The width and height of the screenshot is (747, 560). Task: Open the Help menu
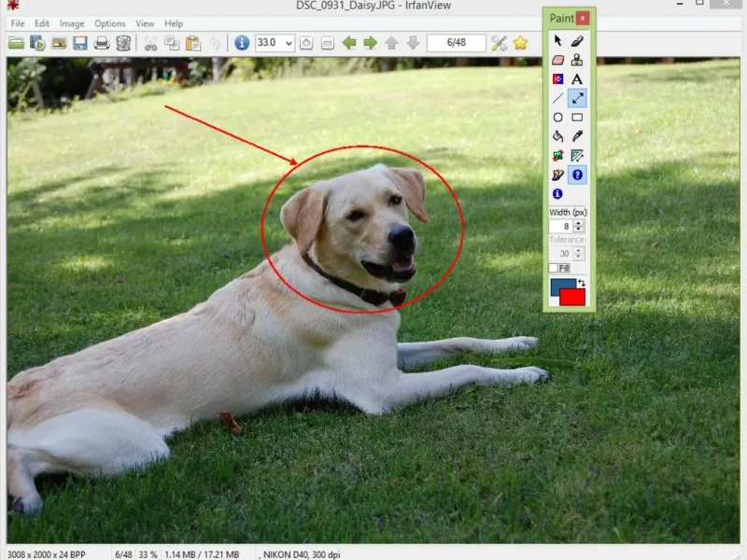tap(174, 23)
